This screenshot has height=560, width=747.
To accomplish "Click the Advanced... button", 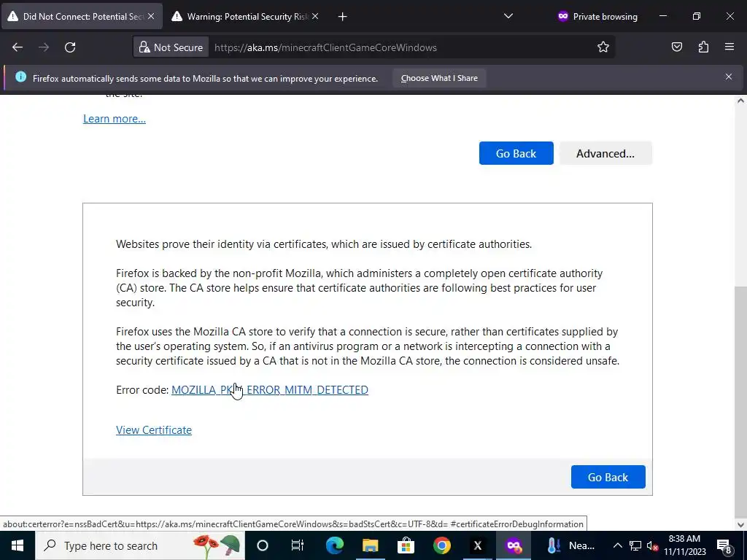I will (605, 153).
